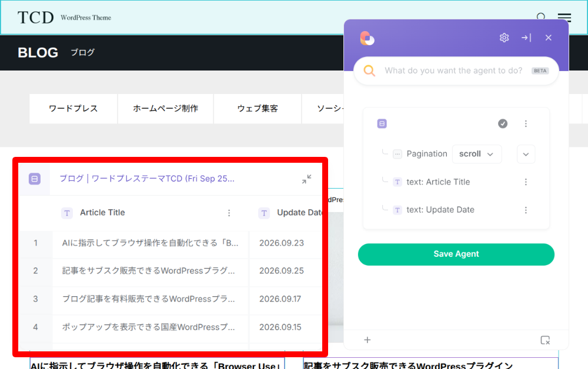Click the purple list icon in agent card
Screen dimensions: 588x369
(x=382, y=123)
